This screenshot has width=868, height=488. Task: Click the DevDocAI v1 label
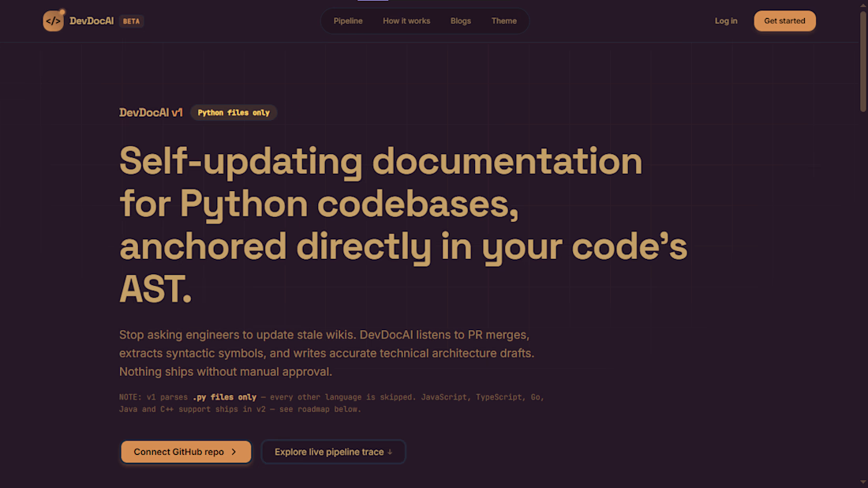click(151, 112)
